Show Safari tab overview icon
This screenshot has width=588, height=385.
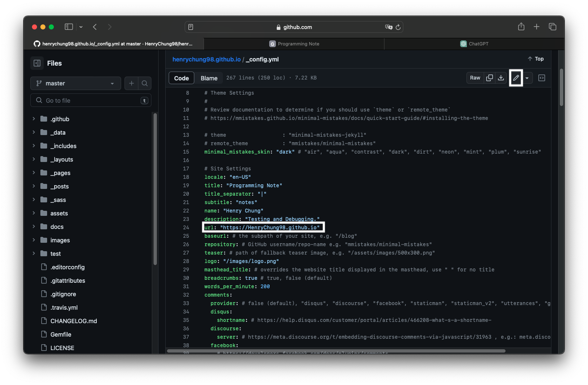553,27
